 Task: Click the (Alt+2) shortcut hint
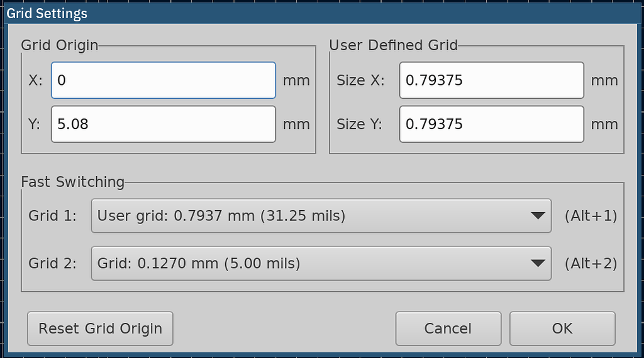591,263
